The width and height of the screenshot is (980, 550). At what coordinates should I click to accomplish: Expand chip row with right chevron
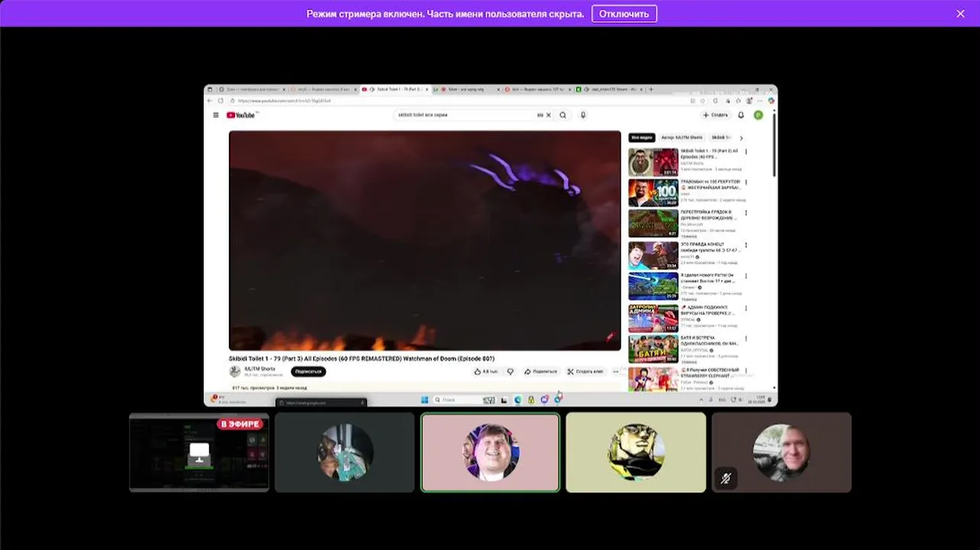pyautogui.click(x=741, y=138)
